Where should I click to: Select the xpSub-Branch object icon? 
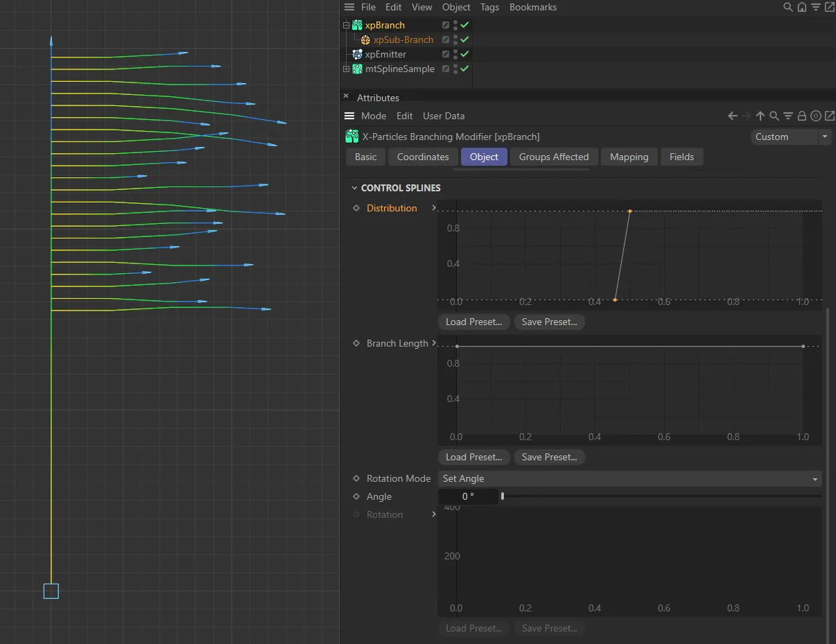click(x=365, y=40)
